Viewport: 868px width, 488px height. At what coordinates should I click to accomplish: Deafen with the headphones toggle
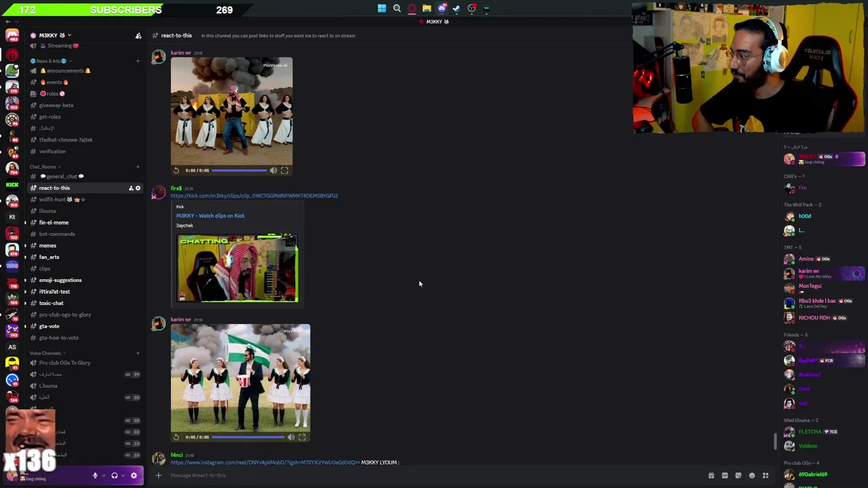114,475
